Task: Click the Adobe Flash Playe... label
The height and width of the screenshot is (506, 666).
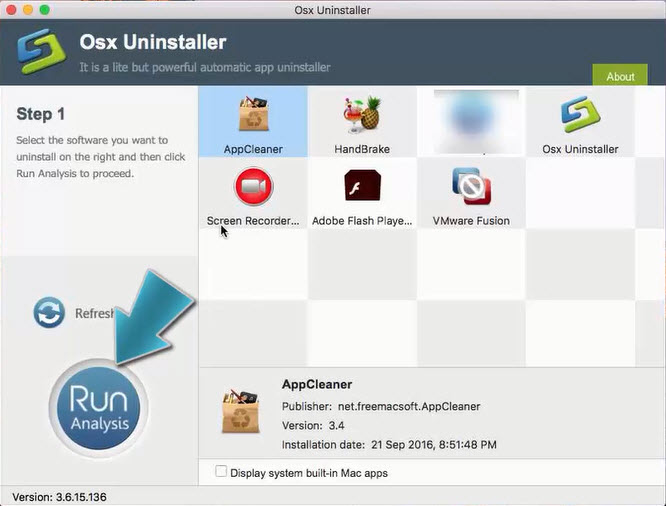Action: click(362, 221)
